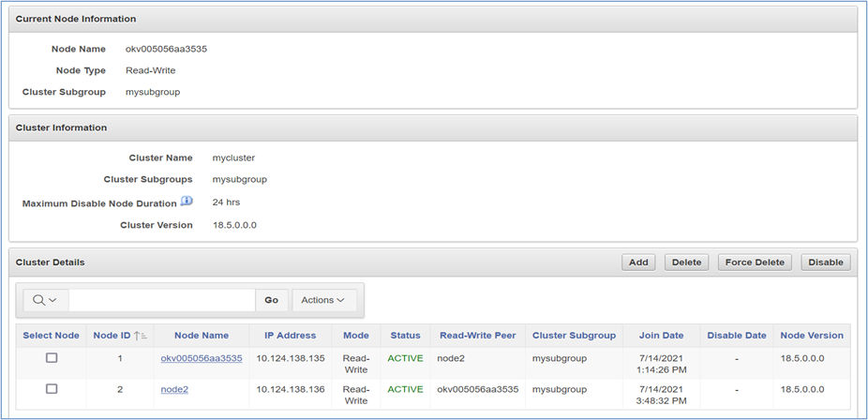
Task: Click the Node Version column header
Action: click(x=812, y=336)
